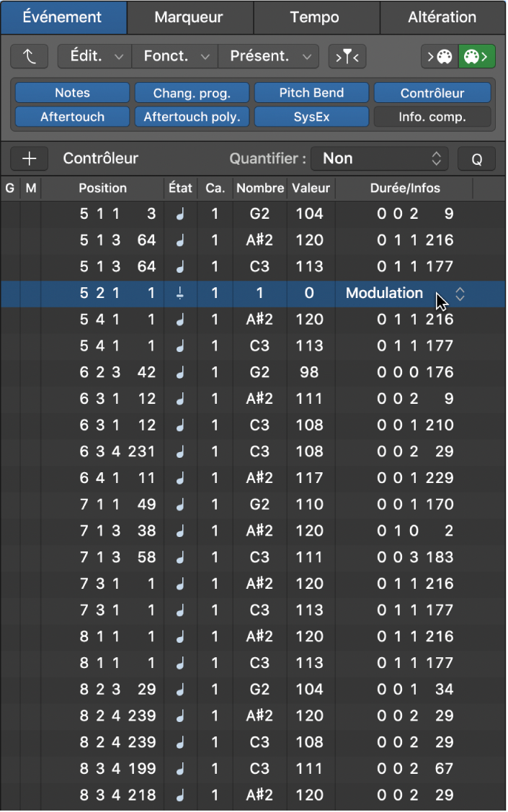The image size is (508, 812).
Task: Toggle the Pitch Bend event filter
Action: click(311, 93)
